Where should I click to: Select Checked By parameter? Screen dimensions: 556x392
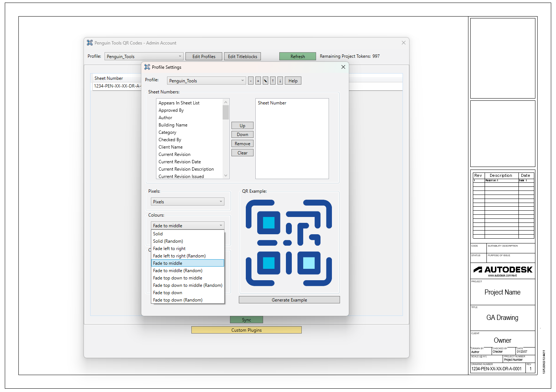pyautogui.click(x=190, y=140)
